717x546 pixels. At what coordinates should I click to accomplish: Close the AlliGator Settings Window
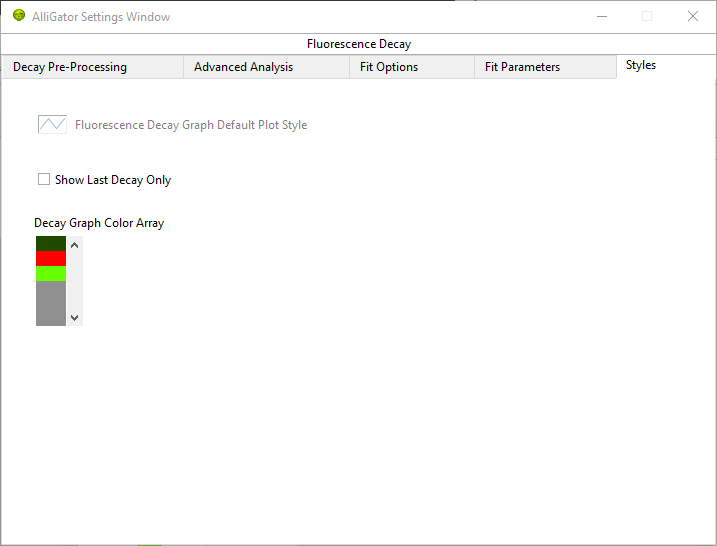(x=693, y=16)
